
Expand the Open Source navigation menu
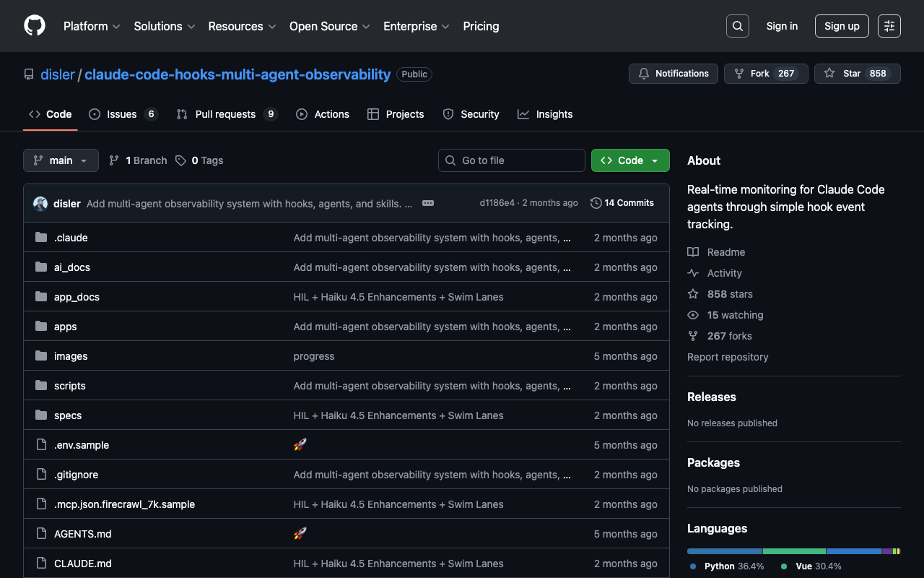pos(329,26)
